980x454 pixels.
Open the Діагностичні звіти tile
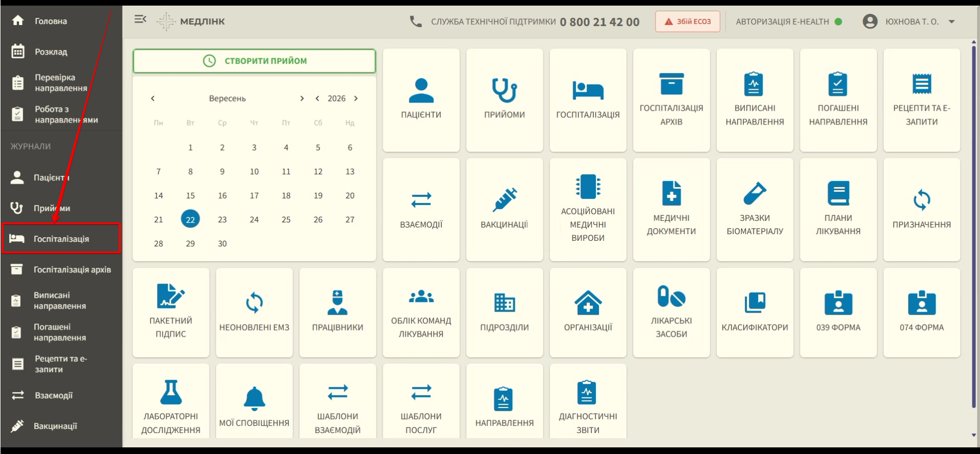(x=588, y=401)
